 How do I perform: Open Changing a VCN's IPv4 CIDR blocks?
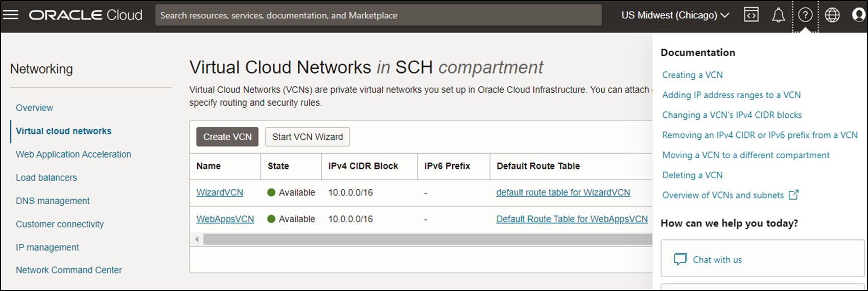pyautogui.click(x=732, y=115)
